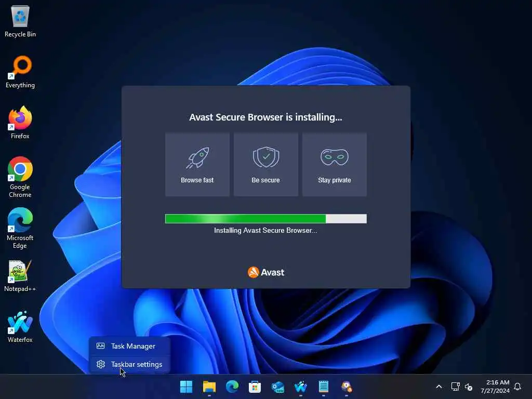532x399 pixels.
Task: Open the clock showing 2:16 AM
Action: (x=495, y=387)
